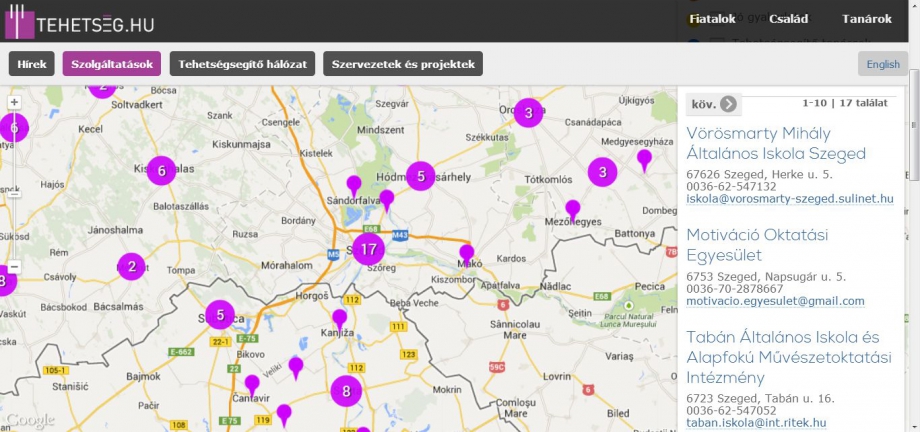Open Motiváció Oktatási Egyesület entry

(757, 245)
